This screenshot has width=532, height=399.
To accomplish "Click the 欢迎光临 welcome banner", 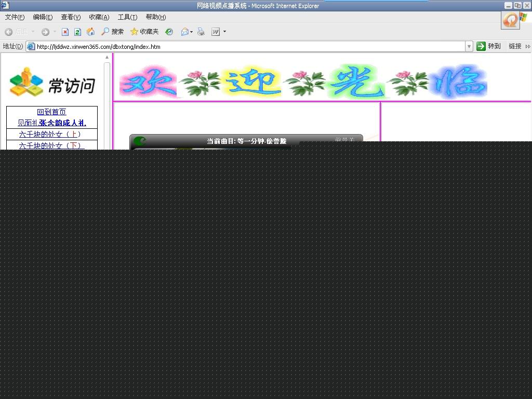I will pos(303,81).
